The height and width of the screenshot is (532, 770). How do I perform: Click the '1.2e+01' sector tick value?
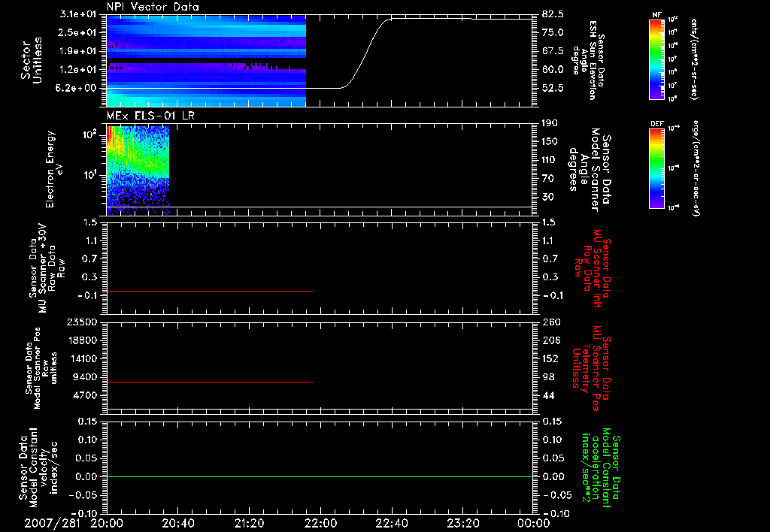pos(78,70)
